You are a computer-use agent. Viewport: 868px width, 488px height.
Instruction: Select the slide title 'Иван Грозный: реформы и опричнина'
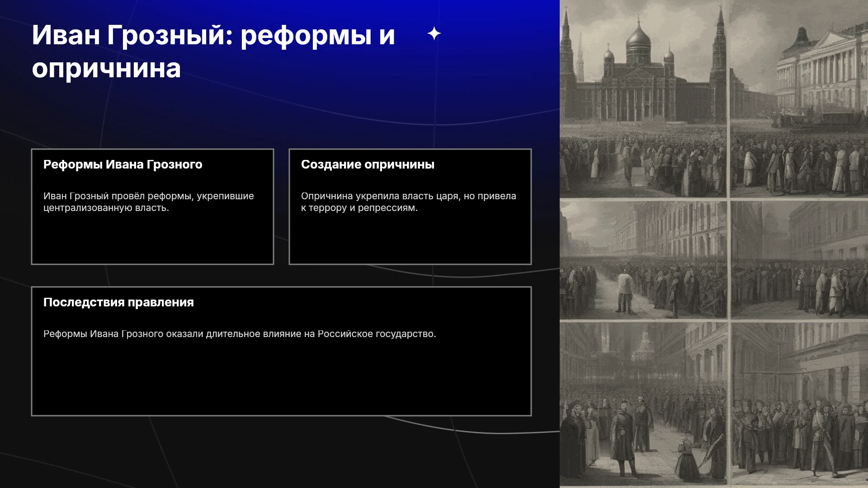point(213,52)
